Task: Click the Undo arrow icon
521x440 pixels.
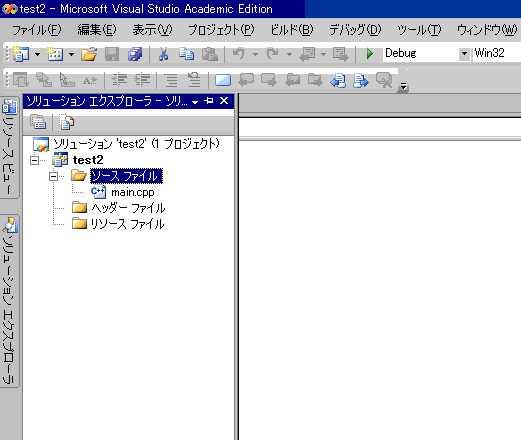Action: 239,54
